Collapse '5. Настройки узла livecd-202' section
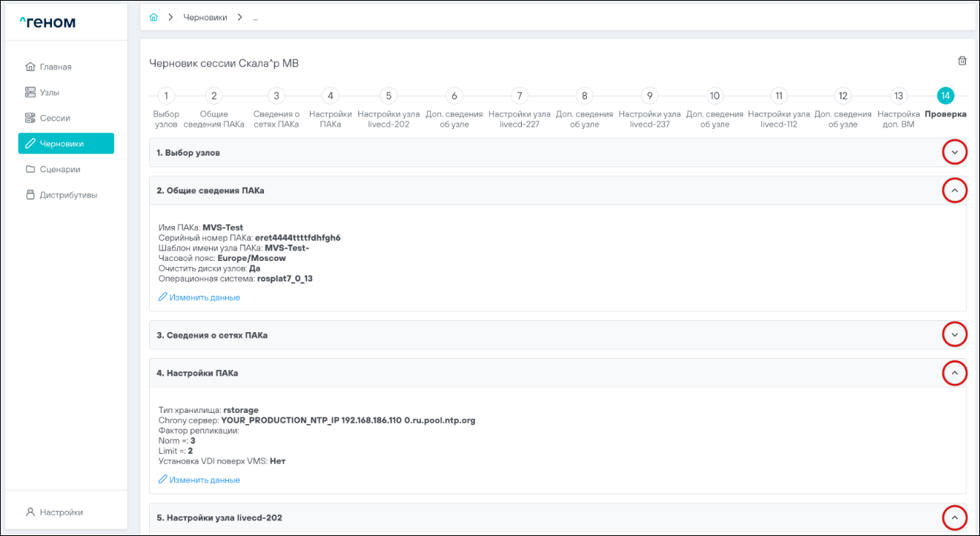Image resolution: width=980 pixels, height=536 pixels. click(954, 517)
